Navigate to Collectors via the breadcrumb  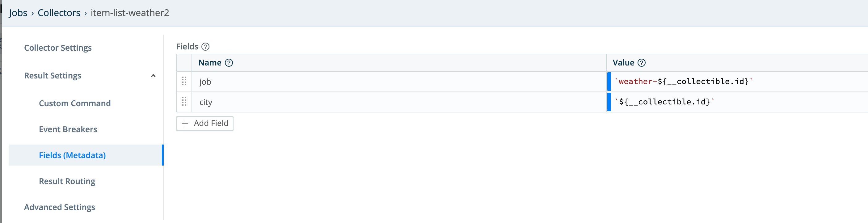pyautogui.click(x=59, y=13)
